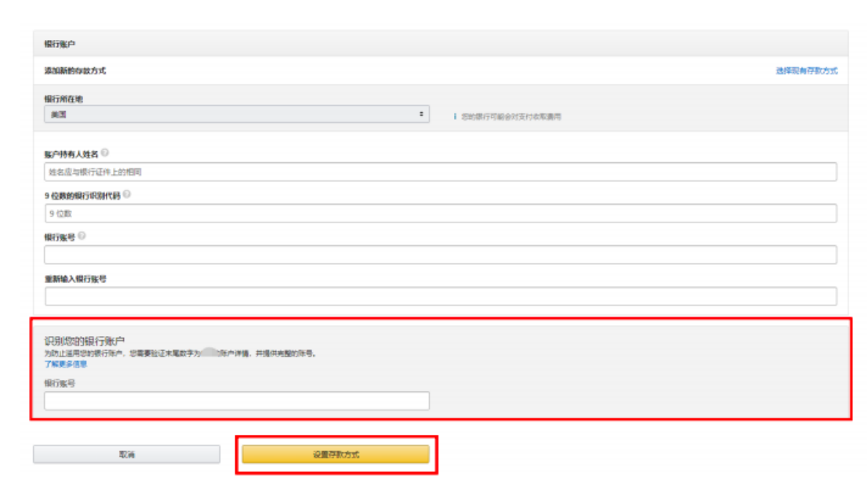868x485 pixels.
Task: Open 选择现有存款方式 link
Action: coord(806,71)
